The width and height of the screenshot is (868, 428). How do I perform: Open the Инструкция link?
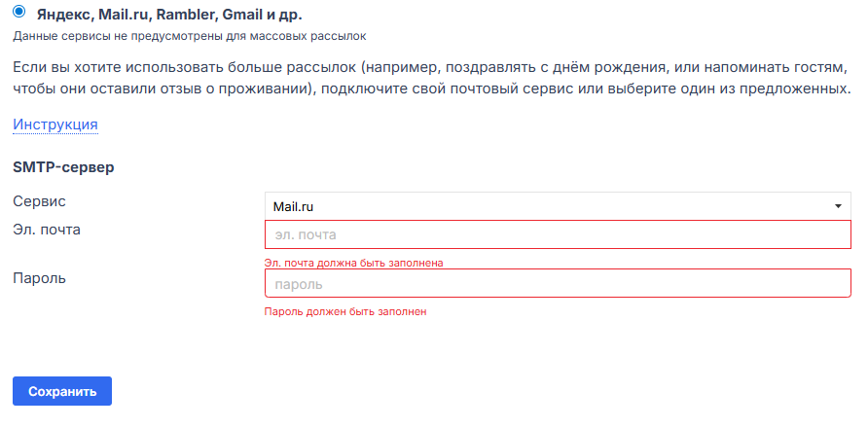[54, 125]
